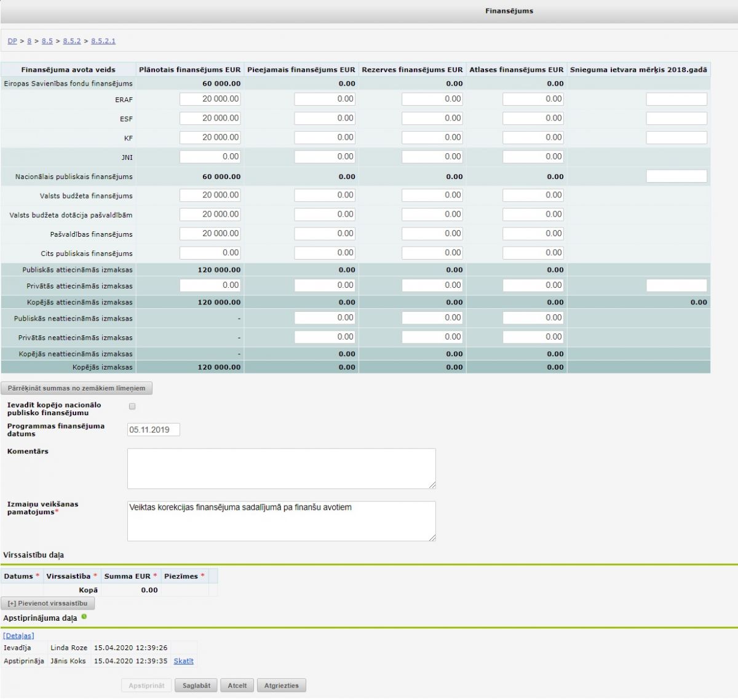Click the ESF Pieejamais finansējums field

(x=325, y=118)
